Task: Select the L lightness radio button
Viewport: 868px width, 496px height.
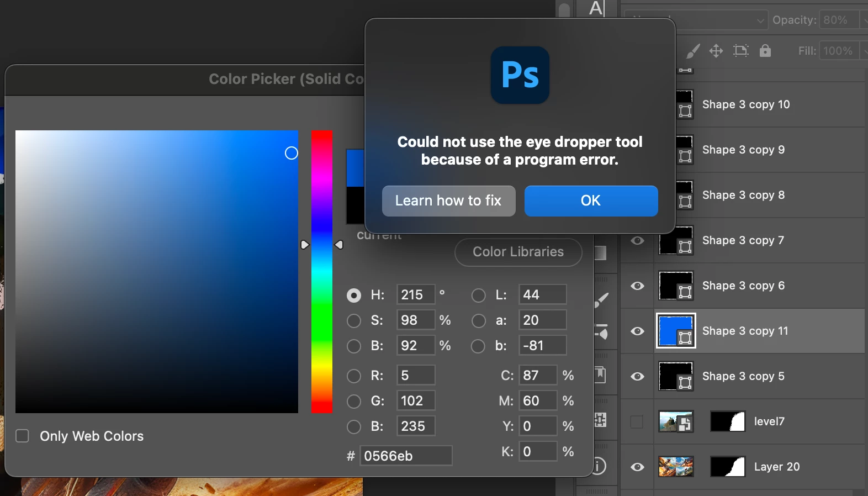Action: [x=479, y=296]
